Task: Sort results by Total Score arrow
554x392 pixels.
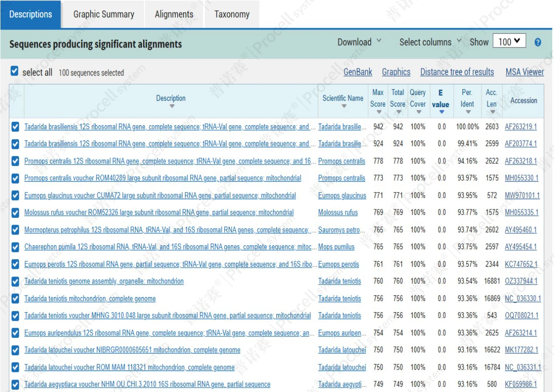Action: click(x=398, y=112)
